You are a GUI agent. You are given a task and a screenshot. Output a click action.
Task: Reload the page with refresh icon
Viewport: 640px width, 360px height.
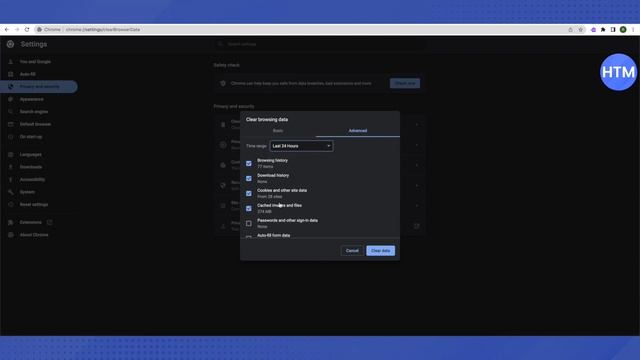click(27, 29)
